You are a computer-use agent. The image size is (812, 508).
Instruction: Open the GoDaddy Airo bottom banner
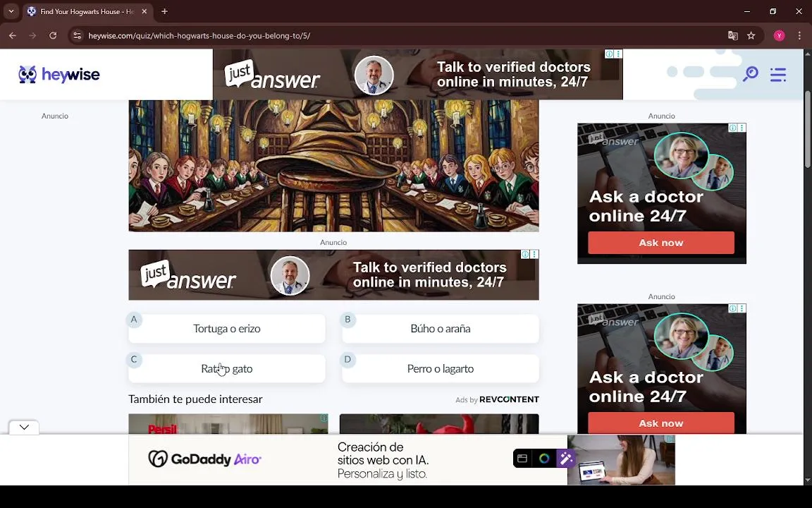click(x=402, y=460)
